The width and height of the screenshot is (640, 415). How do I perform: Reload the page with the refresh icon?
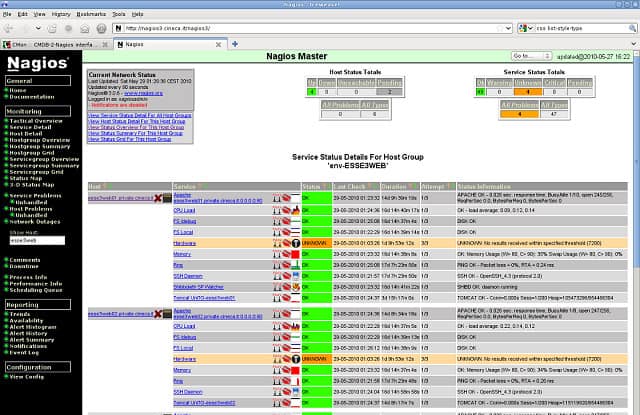tap(52, 29)
